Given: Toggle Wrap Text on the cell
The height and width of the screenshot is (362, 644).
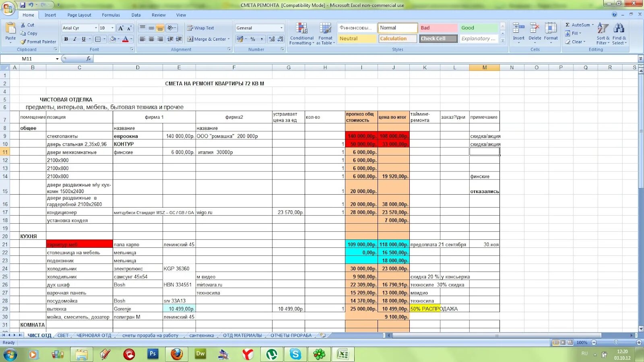Looking at the screenshot, I should pos(200,28).
